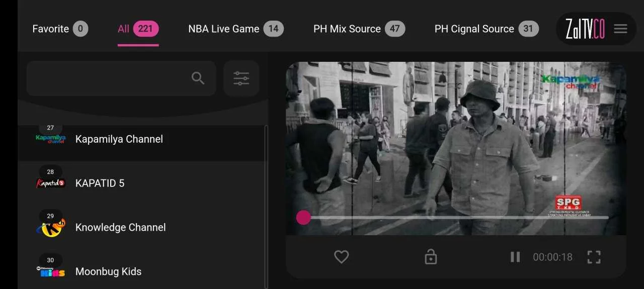Click the Kapatid 5 logo thumbnail

[x=50, y=183]
